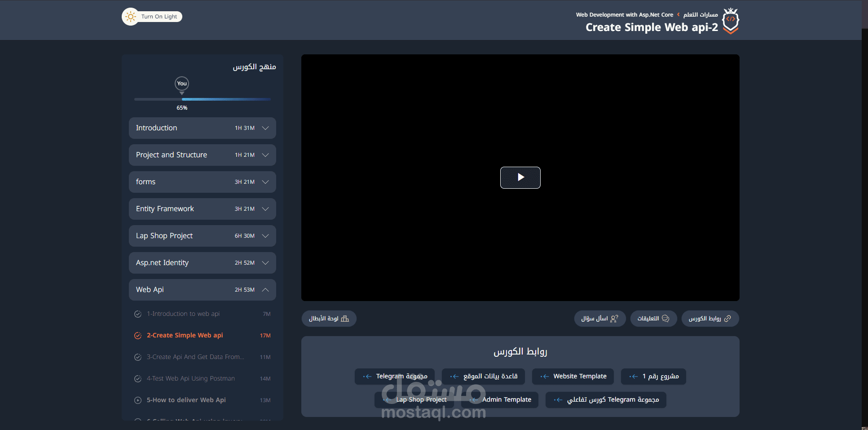The width and height of the screenshot is (868, 430).
Task: Expand Asp.net Identity section chevron
Action: [265, 263]
